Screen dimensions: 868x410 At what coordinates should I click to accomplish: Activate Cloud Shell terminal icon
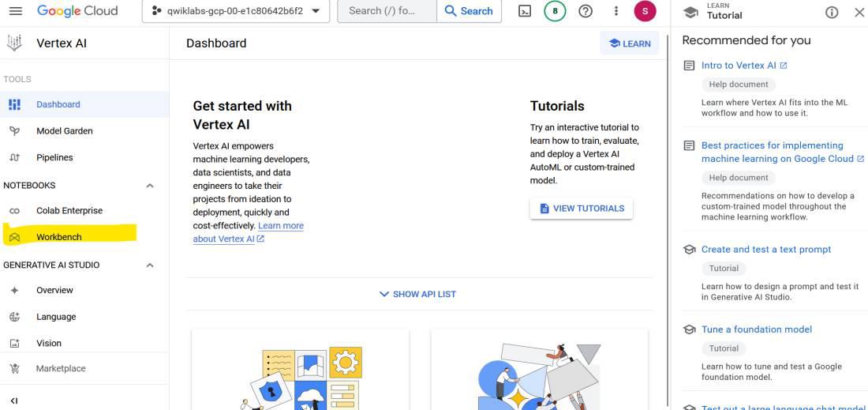tap(525, 11)
